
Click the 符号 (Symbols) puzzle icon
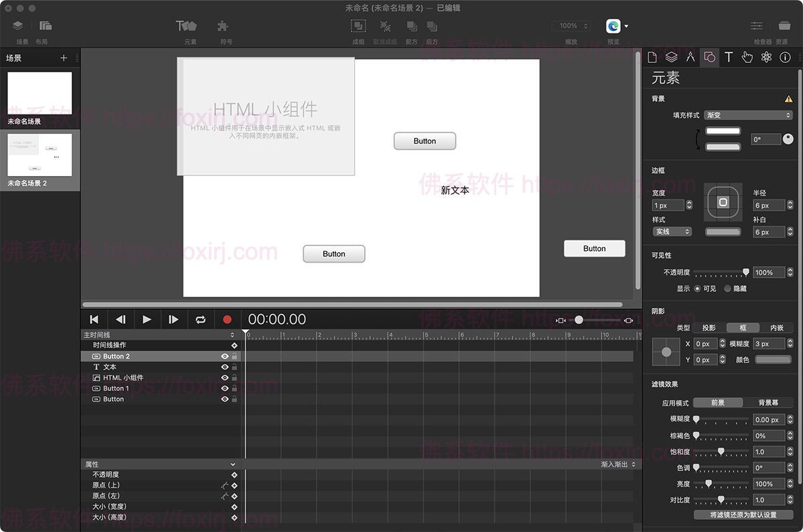click(223, 27)
